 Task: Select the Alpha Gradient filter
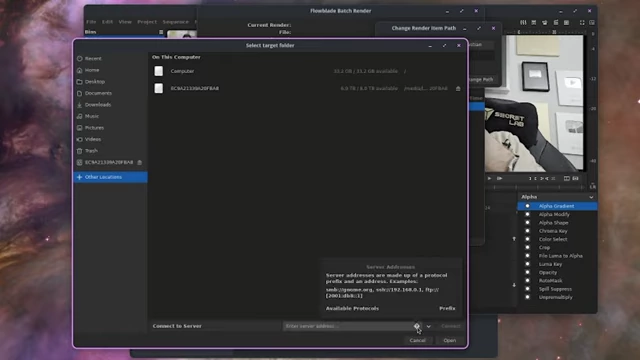click(x=557, y=206)
